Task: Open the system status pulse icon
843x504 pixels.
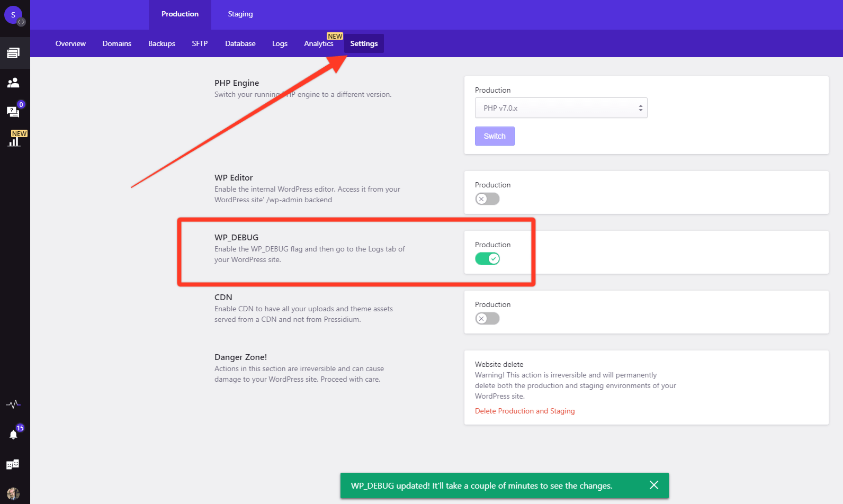Action: 13,404
